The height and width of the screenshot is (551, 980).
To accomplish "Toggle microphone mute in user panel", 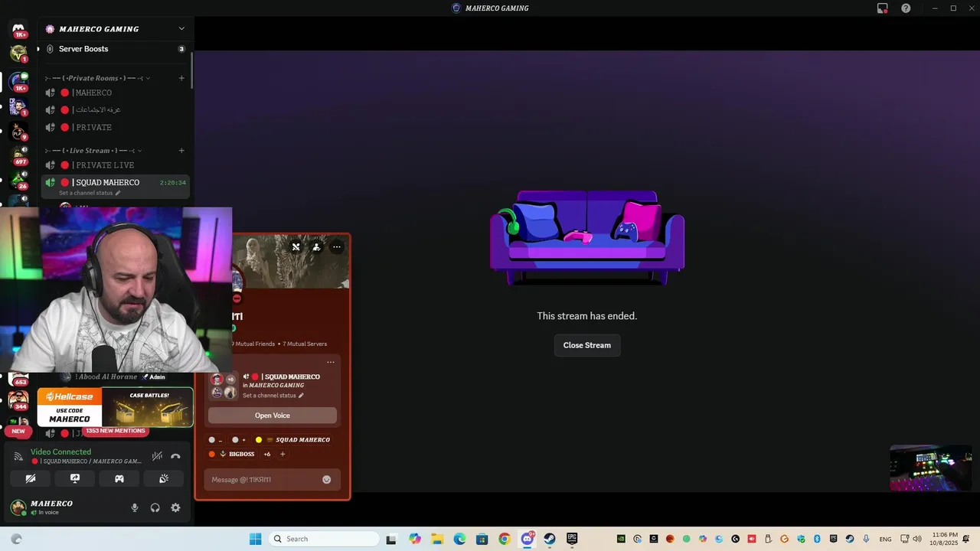I will (135, 507).
